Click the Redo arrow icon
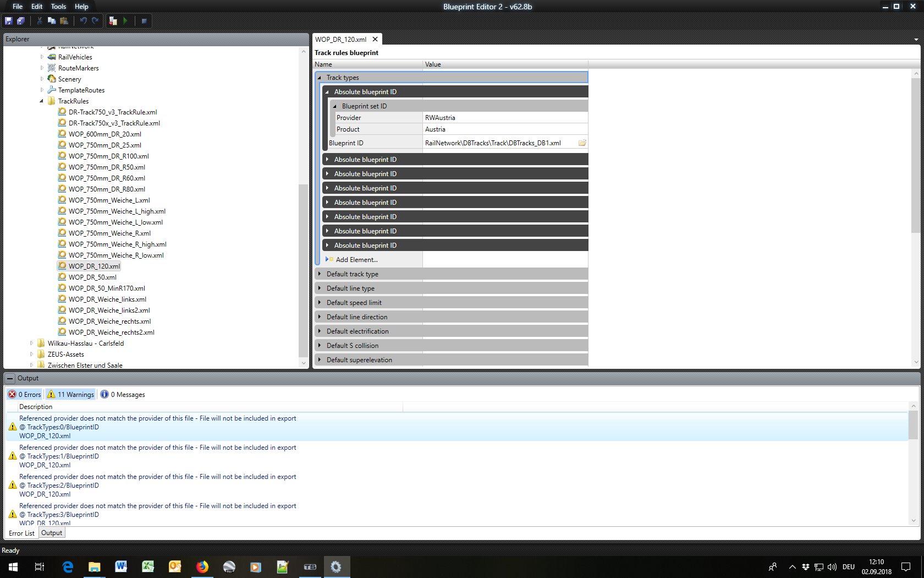Viewport: 924px width, 578px height. 95,21
